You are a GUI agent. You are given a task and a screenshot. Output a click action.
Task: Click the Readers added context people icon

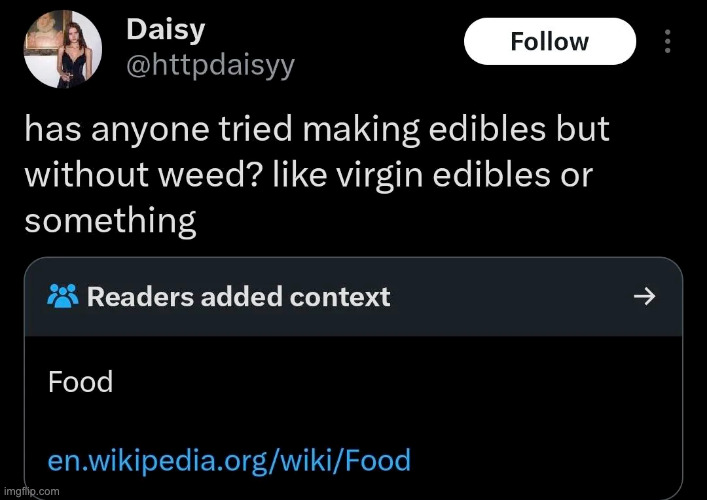(x=63, y=296)
